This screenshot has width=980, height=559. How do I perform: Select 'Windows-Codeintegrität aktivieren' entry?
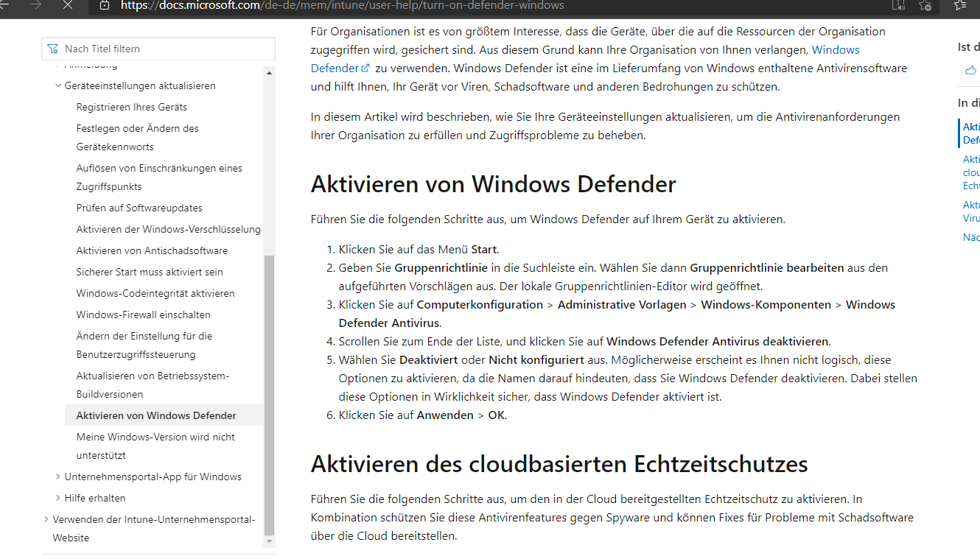click(155, 293)
